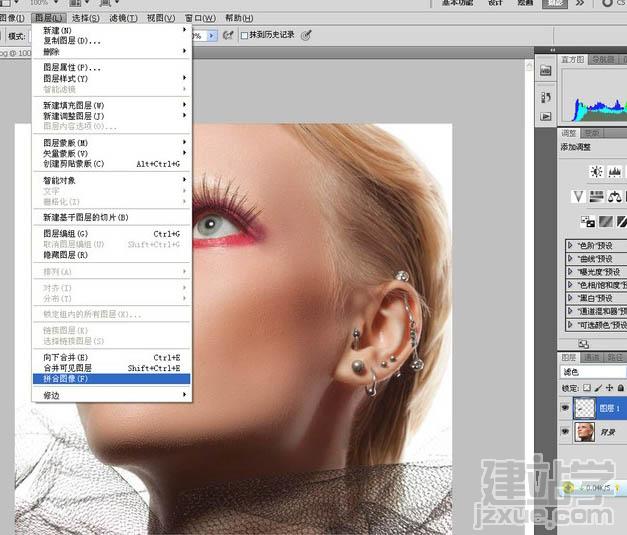Open the flow percentage slider arrow

point(212,36)
